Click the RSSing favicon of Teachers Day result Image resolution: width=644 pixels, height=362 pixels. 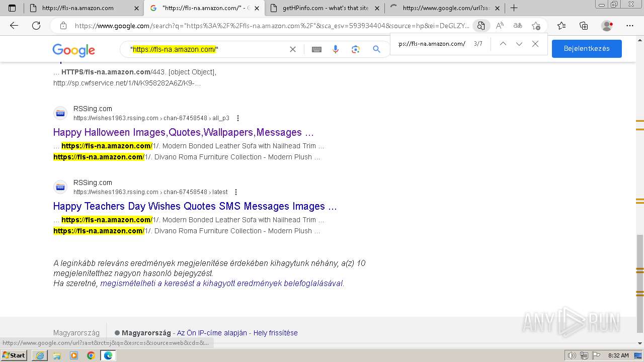60,187
